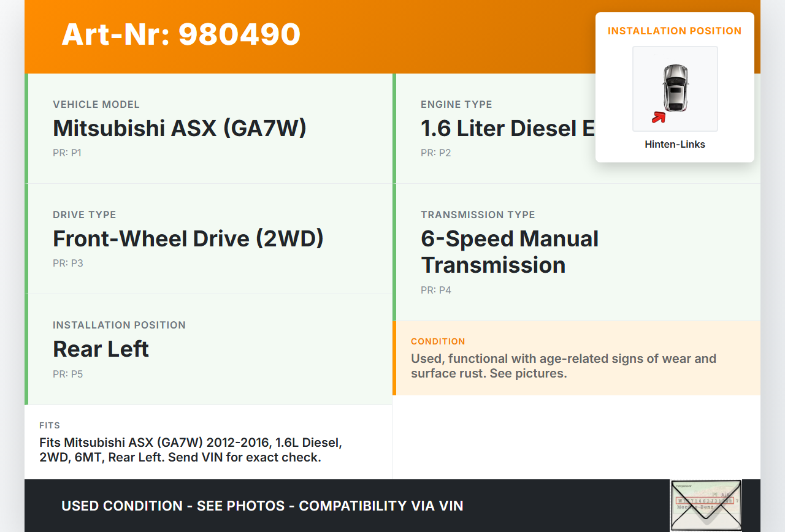
Task: Click the VEHICLE MODEL label
Action: 96,105
